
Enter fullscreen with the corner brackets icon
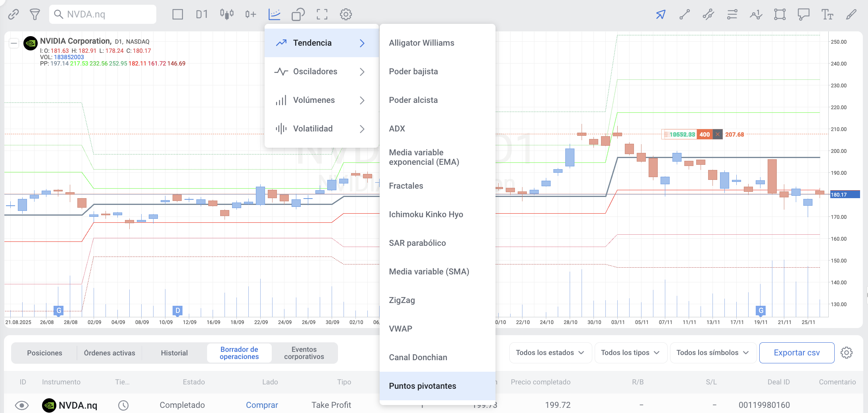pos(322,15)
